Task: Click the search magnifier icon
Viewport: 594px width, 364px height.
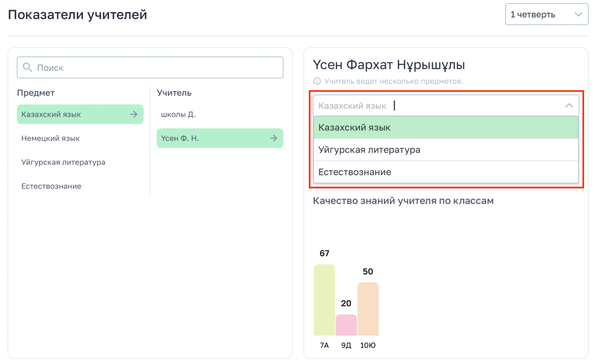Action: pos(27,67)
